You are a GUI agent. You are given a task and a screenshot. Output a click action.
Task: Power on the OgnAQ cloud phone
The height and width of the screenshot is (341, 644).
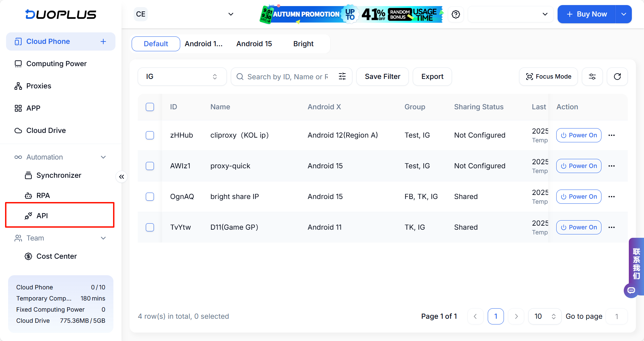579,197
